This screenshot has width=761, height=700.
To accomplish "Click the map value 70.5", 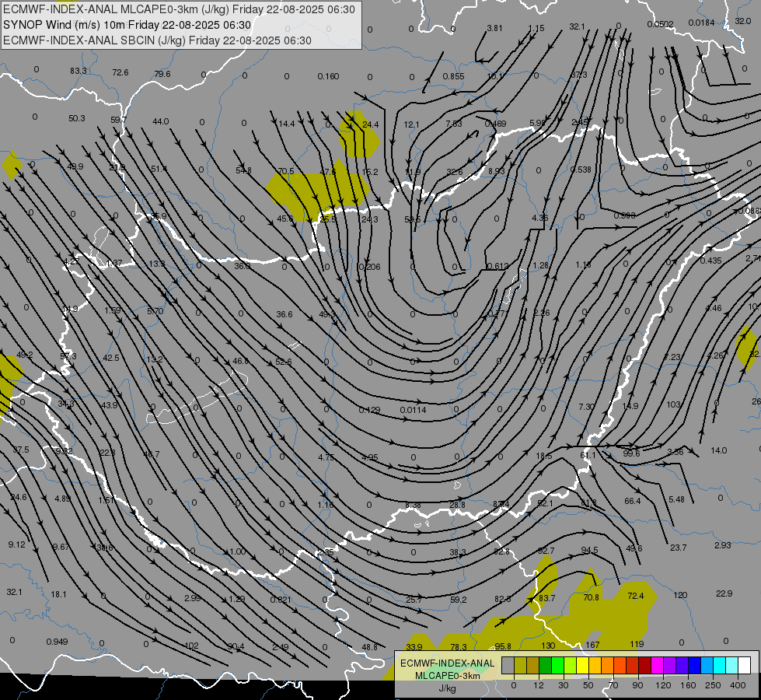I will [286, 171].
